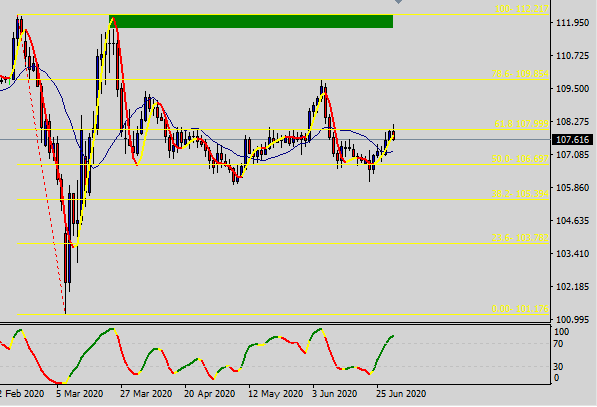The width and height of the screenshot is (597, 407).
Task: Select the 25 Jun 2020 date label
Action: [x=401, y=394]
